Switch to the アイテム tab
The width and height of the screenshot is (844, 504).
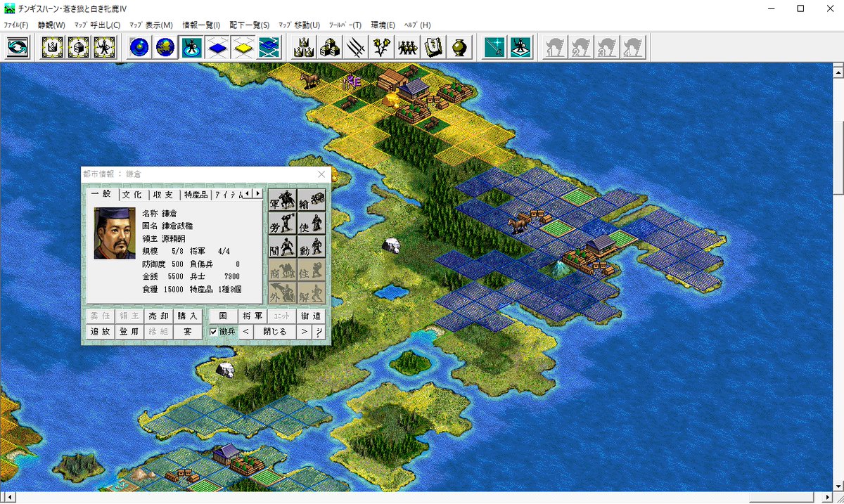pos(229,195)
